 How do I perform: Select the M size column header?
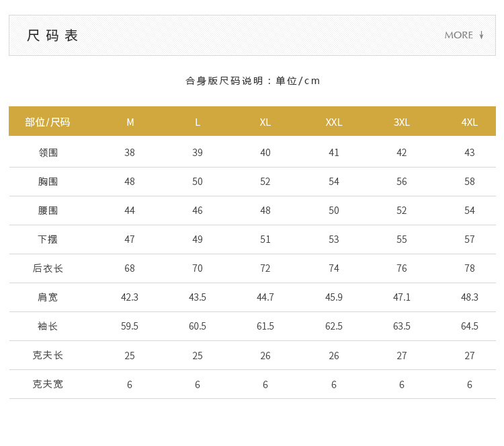tap(130, 122)
